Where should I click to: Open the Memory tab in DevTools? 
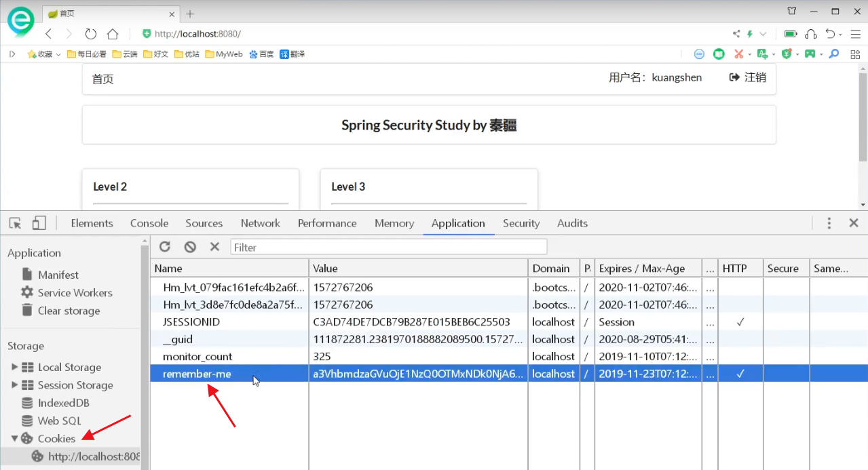coord(394,223)
